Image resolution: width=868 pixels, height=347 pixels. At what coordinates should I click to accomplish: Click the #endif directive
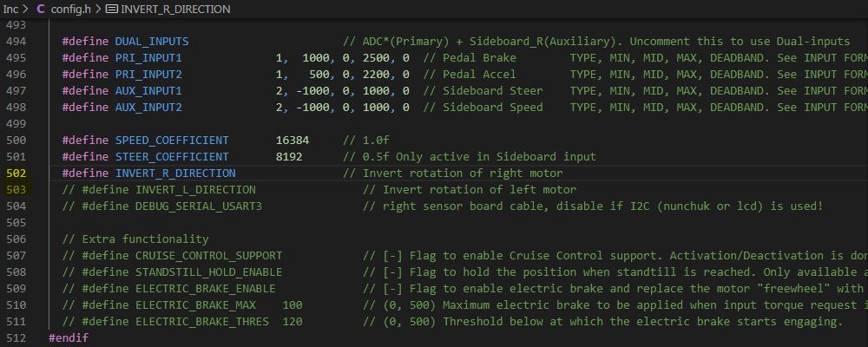tap(68, 337)
